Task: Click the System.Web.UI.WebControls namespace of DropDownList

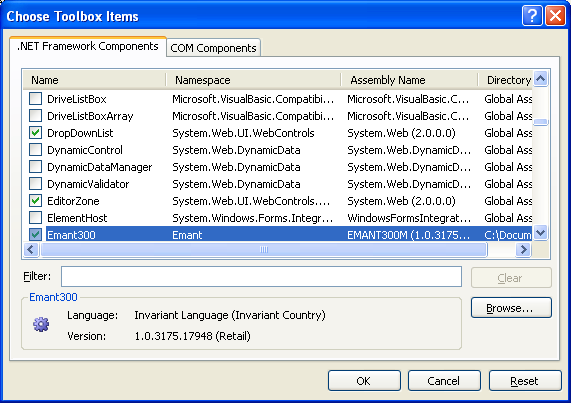Action: 243,133
